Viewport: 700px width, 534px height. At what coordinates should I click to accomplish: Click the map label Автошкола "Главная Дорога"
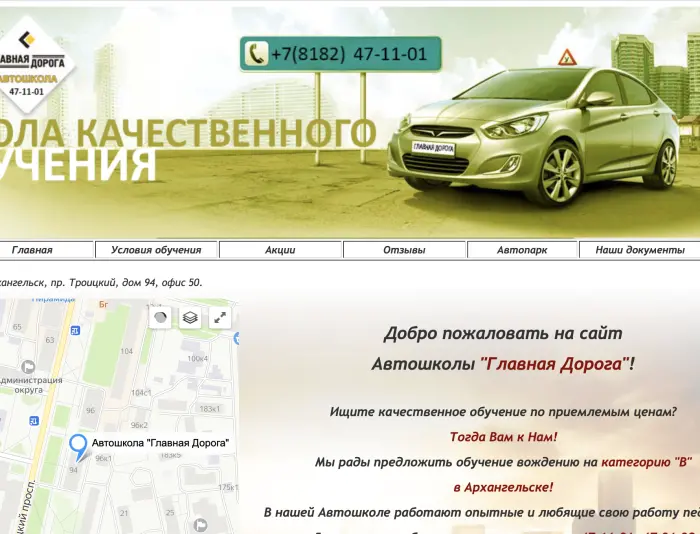[x=160, y=443]
